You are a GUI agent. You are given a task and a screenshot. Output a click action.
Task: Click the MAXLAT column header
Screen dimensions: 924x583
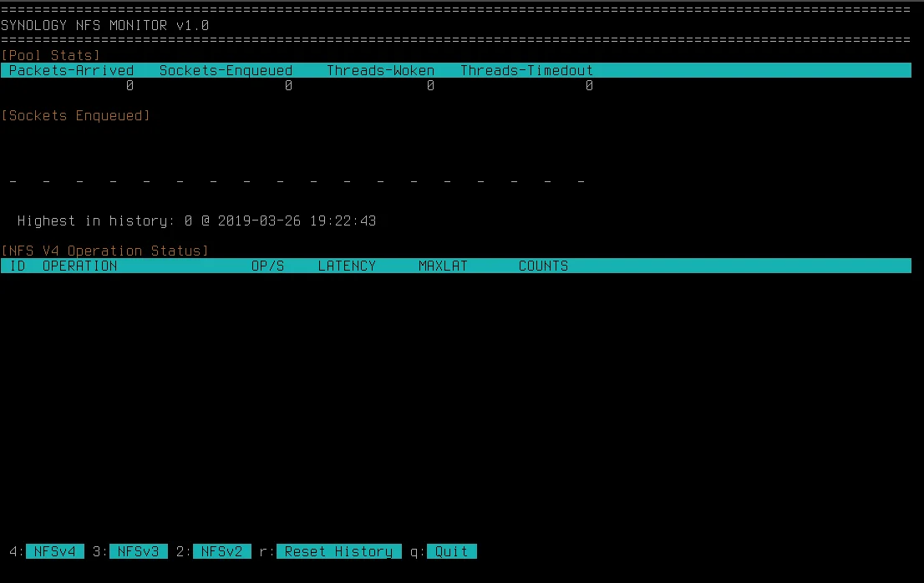coord(443,266)
